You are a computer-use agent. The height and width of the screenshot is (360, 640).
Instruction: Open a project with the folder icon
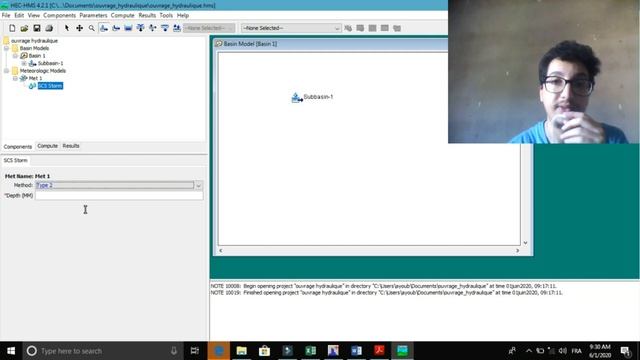tap(24, 28)
